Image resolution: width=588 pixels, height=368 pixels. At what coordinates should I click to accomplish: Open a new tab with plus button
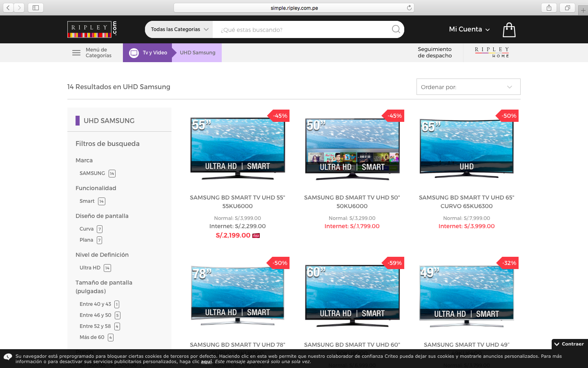pyautogui.click(x=583, y=11)
